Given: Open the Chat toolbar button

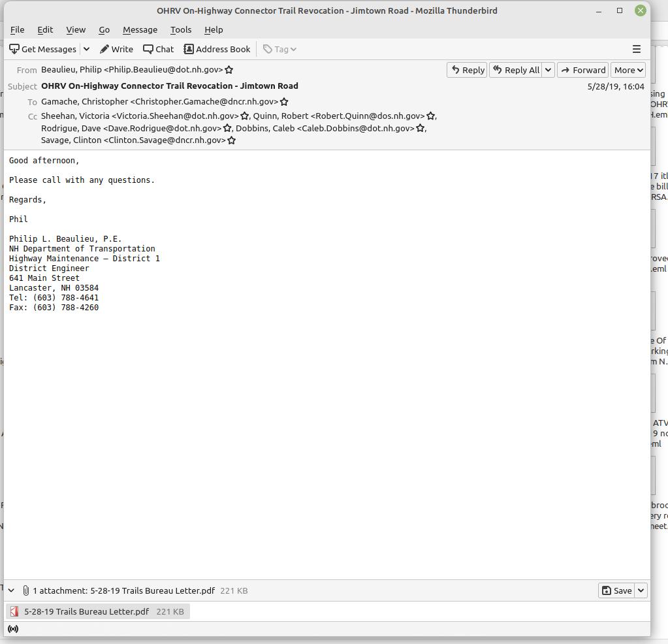Looking at the screenshot, I should (x=158, y=49).
